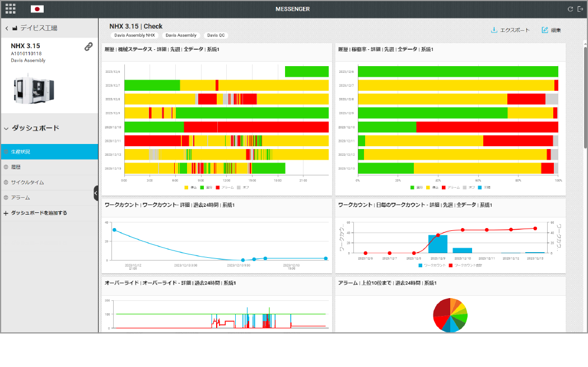Open the 履歴 dashboard item

[x=49, y=167]
